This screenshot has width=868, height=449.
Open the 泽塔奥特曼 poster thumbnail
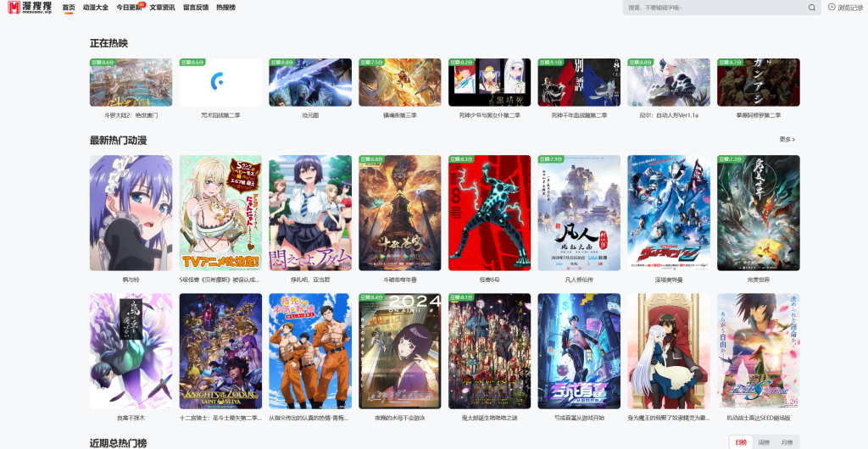tap(668, 213)
